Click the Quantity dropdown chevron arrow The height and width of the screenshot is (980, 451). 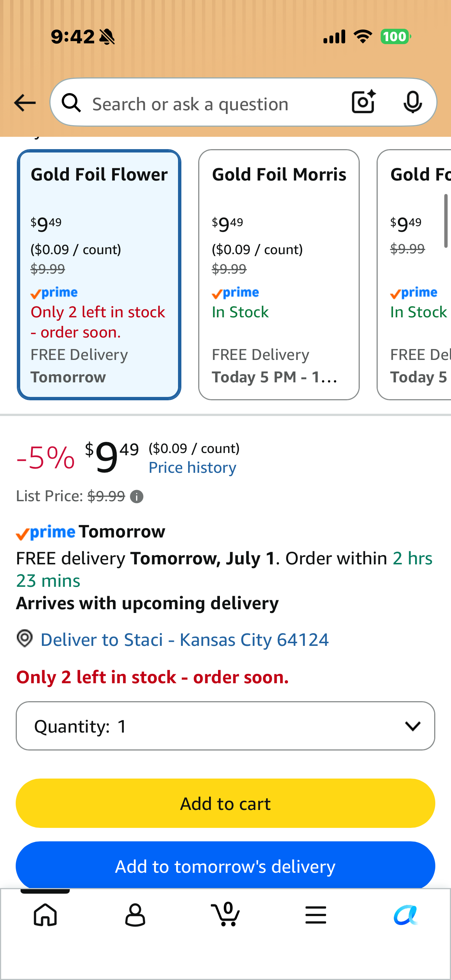(x=412, y=726)
